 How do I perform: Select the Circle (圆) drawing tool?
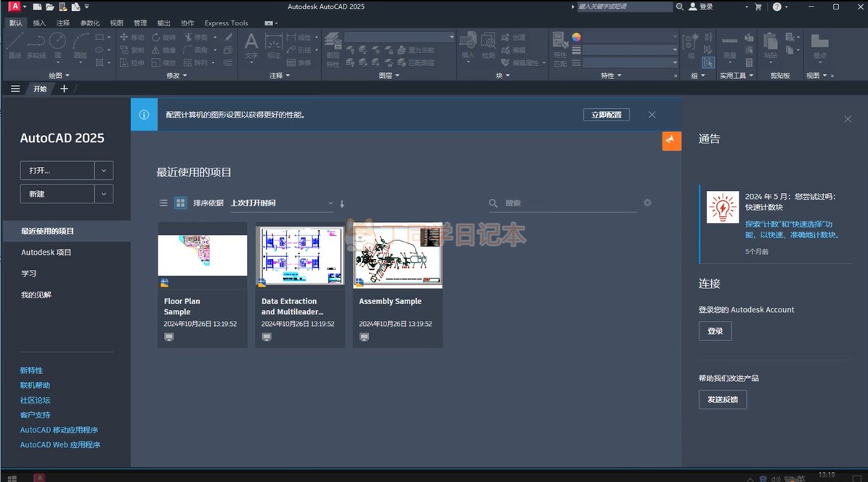57,42
